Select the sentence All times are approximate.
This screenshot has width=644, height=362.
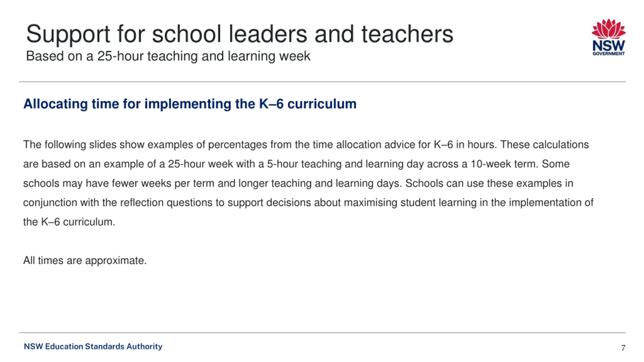click(x=85, y=260)
